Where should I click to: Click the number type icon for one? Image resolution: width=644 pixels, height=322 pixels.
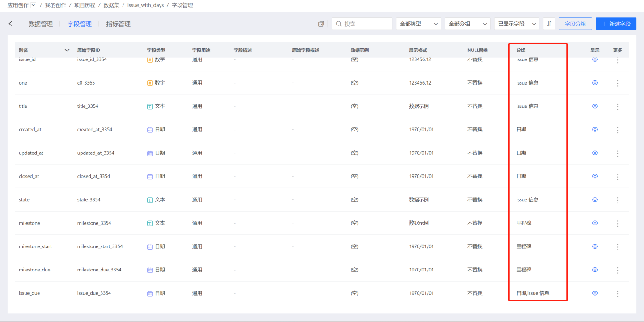150,83
